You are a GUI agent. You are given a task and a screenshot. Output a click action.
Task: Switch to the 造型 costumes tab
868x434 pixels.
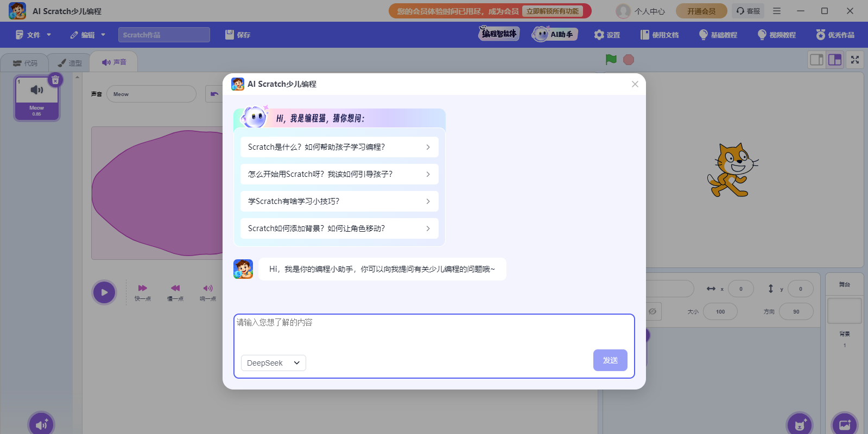[69, 63]
